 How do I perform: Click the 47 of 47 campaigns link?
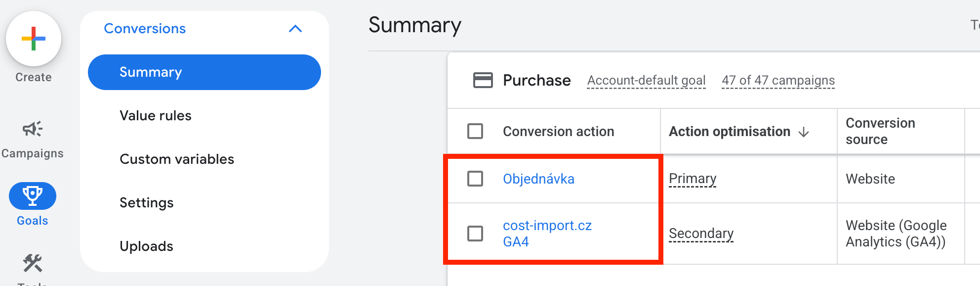[778, 80]
